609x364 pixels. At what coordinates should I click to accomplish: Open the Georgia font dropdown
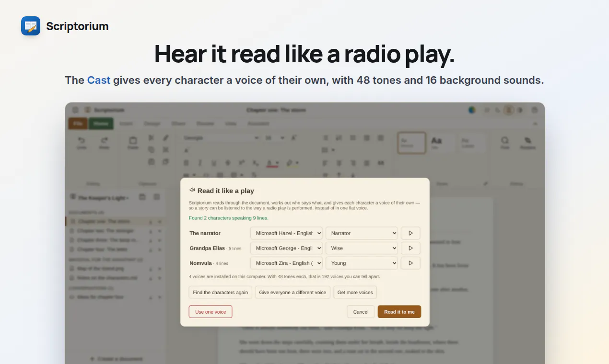tap(221, 138)
